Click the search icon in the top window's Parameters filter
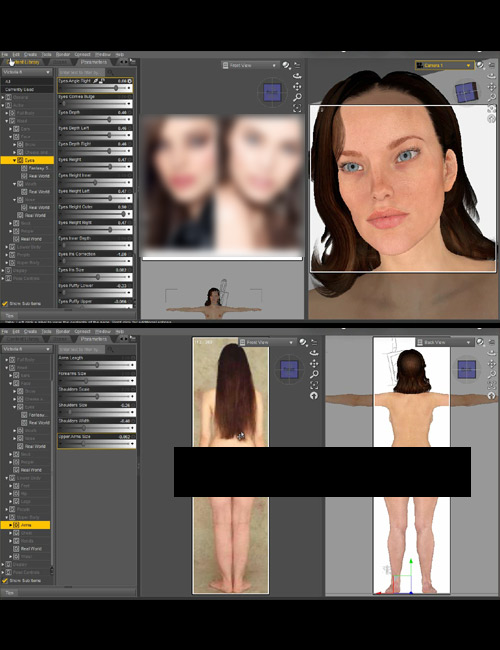 coord(110,72)
